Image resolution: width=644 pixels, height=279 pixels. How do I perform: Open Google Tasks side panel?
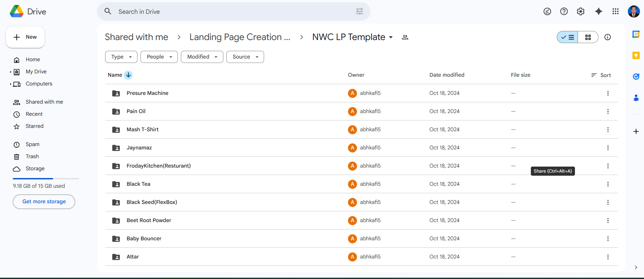coord(636,77)
